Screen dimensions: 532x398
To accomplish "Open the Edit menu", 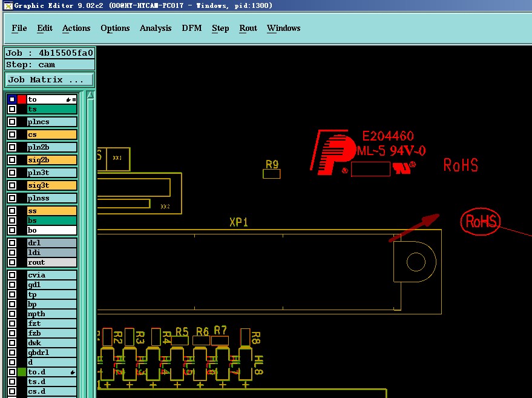I will [x=45, y=28].
